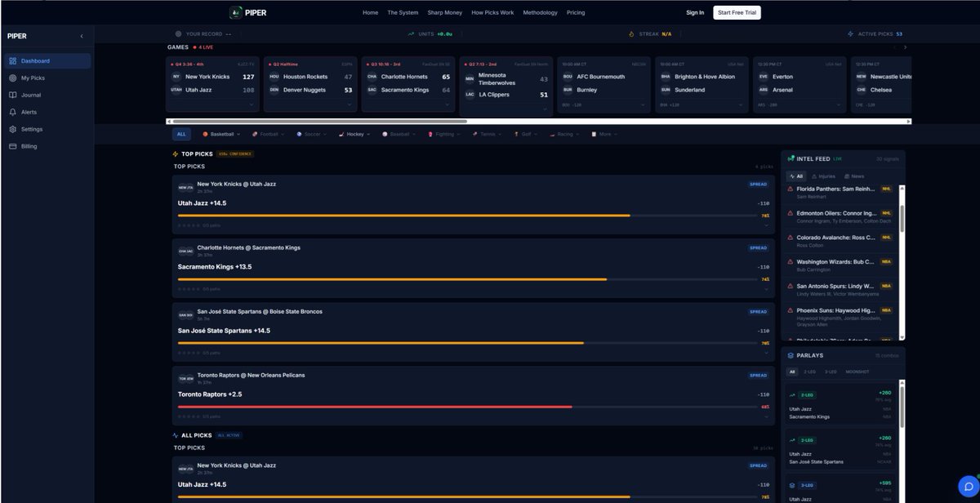Open the Sharp Money nav link
The image size is (980, 503).
click(x=445, y=12)
